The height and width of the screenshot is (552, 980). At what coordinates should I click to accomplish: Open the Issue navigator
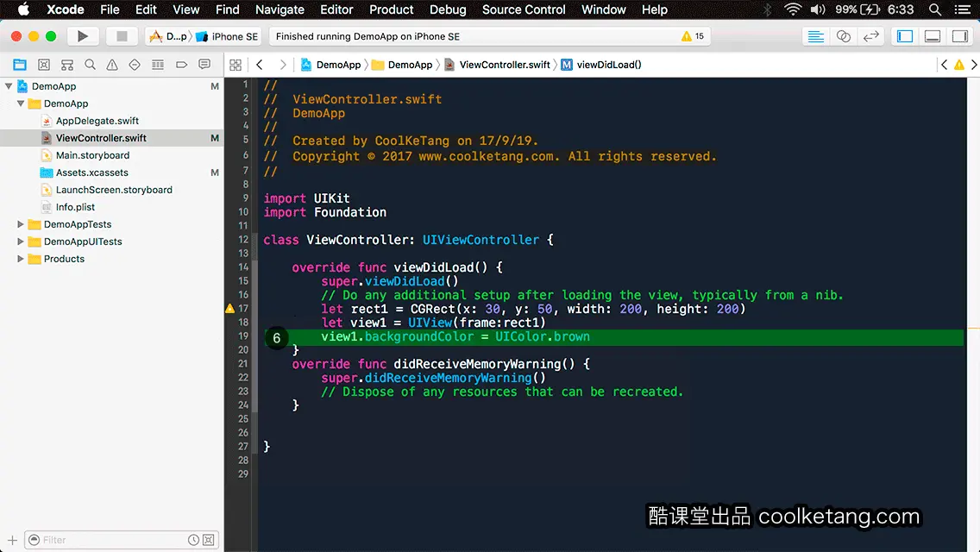pos(112,65)
